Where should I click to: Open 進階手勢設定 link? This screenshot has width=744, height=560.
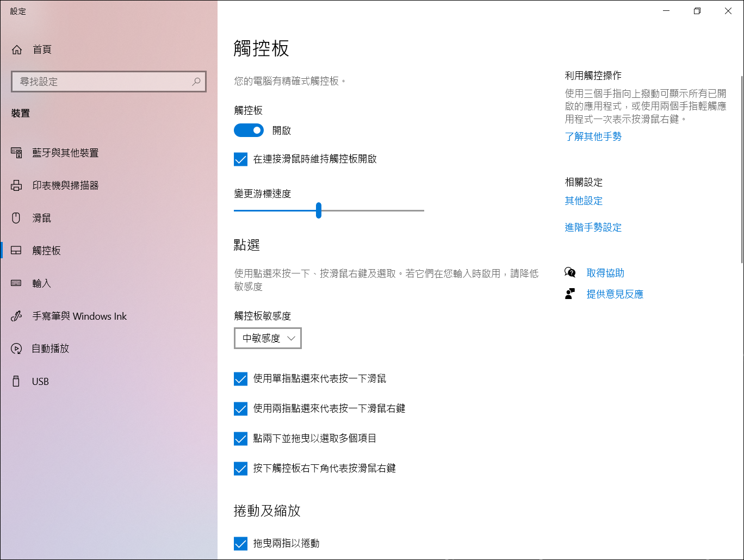[593, 227]
